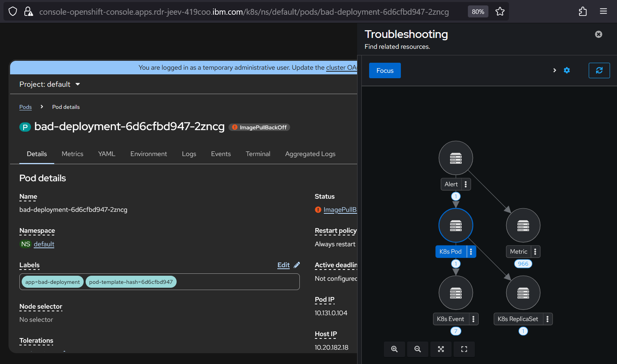617x364 pixels.
Task: Click the pod resource P icon
Action: tap(25, 127)
